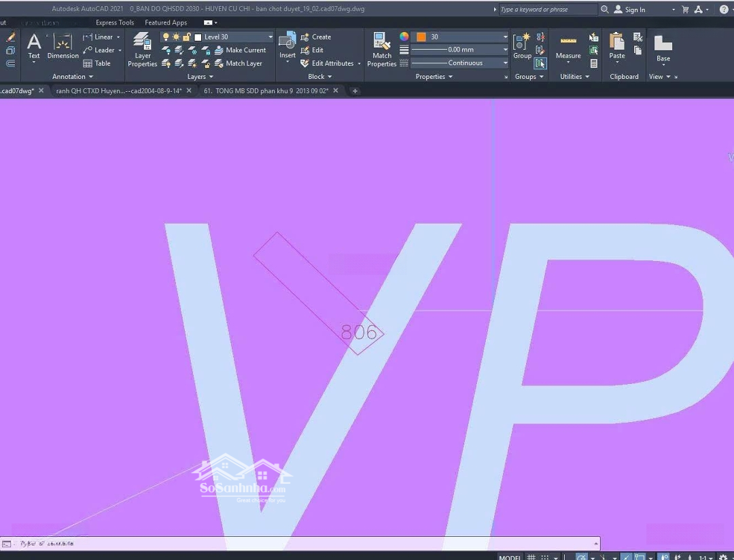Open the Quick Calculator icon
Viewport: 734px width, 560px height.
(594, 63)
